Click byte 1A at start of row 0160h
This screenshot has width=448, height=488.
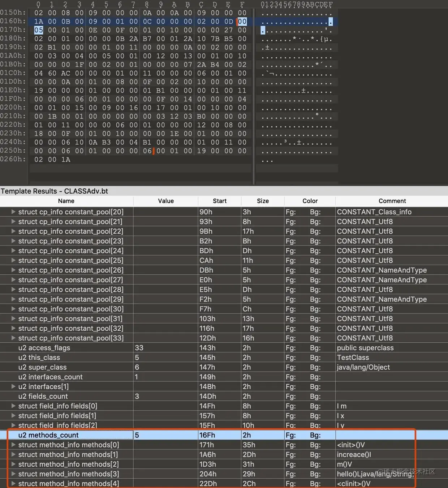[x=39, y=21]
